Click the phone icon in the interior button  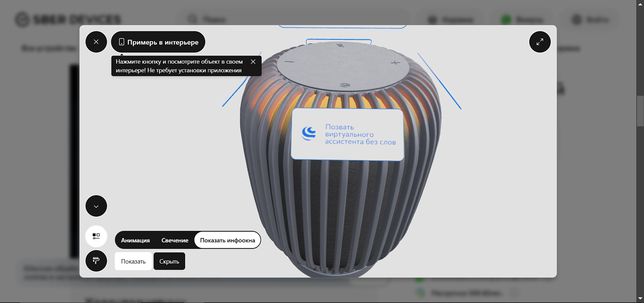click(122, 42)
